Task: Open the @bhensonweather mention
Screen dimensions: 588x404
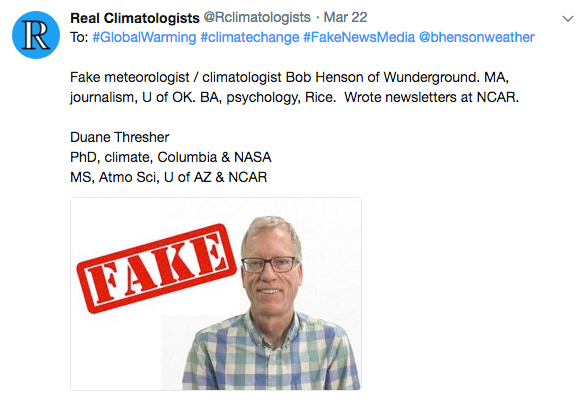Action: coord(477,38)
